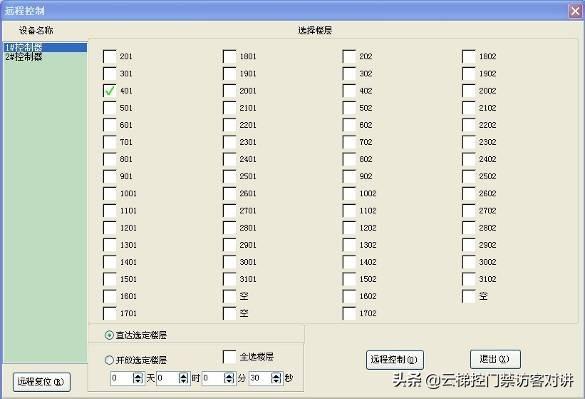Decrease the minutes (分) spinner value

pos(229,381)
